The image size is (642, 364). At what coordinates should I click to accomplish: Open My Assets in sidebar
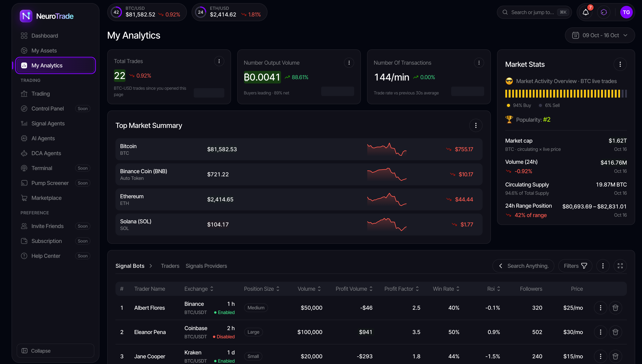pos(55,51)
